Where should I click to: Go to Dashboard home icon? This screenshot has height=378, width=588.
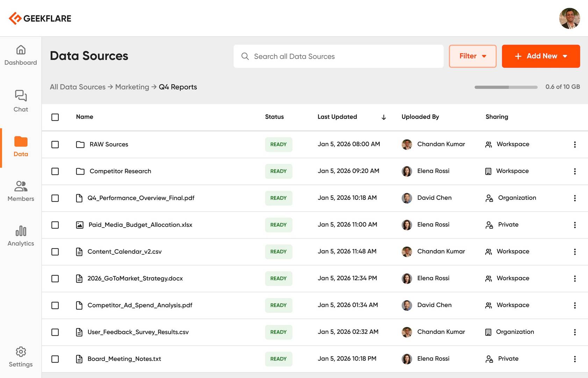[21, 50]
